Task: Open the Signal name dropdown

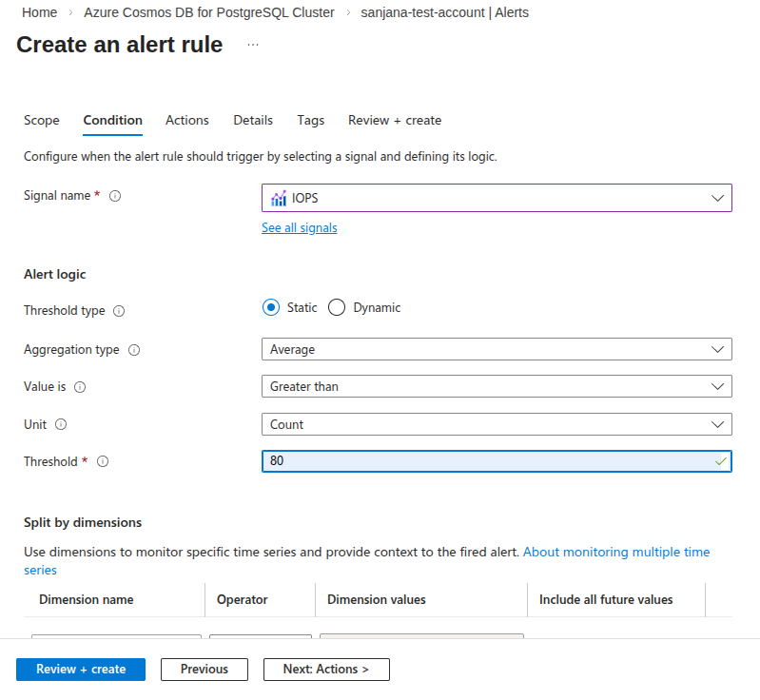Action: click(497, 198)
